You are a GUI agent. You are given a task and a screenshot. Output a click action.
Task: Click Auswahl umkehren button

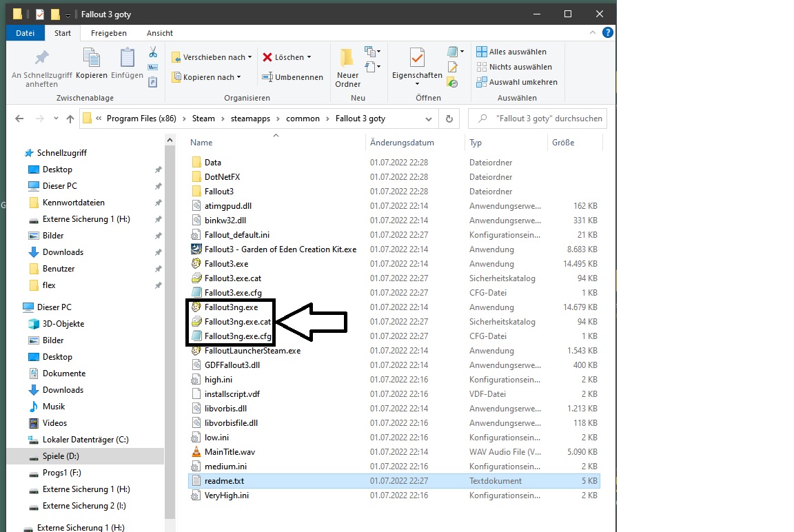point(517,82)
